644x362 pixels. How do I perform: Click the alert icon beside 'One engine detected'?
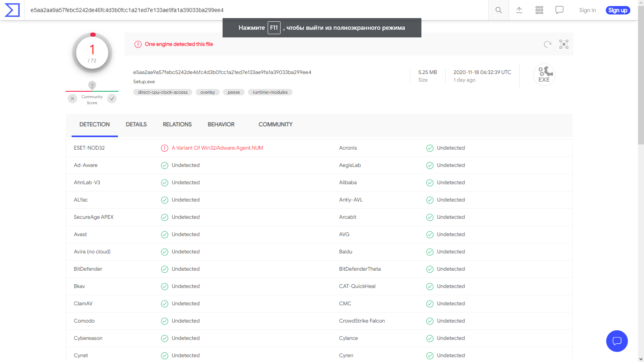point(138,44)
